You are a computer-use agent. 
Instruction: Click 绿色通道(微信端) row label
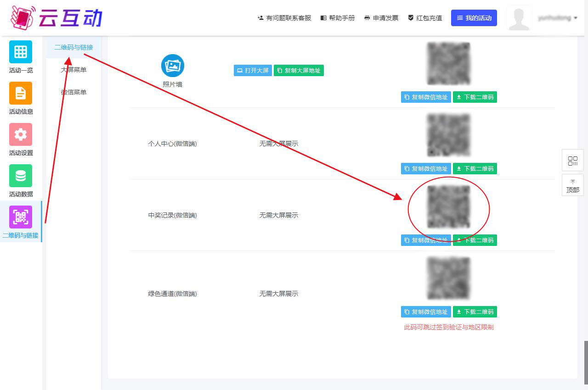172,294
